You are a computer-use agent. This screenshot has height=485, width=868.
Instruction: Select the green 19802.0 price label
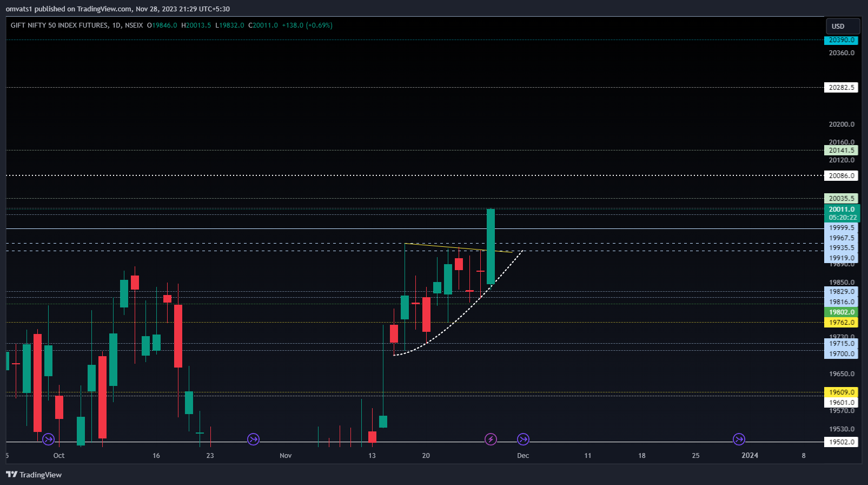pyautogui.click(x=841, y=312)
